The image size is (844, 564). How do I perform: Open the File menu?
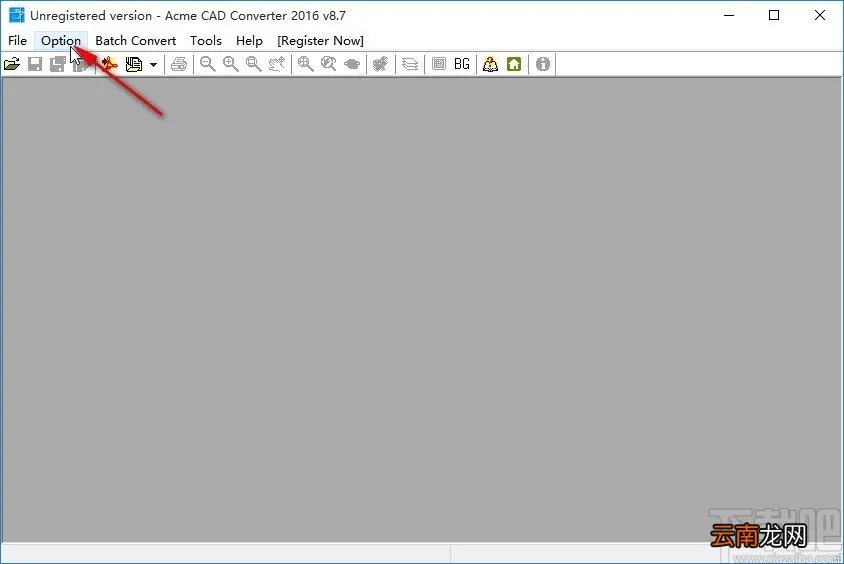tap(17, 41)
